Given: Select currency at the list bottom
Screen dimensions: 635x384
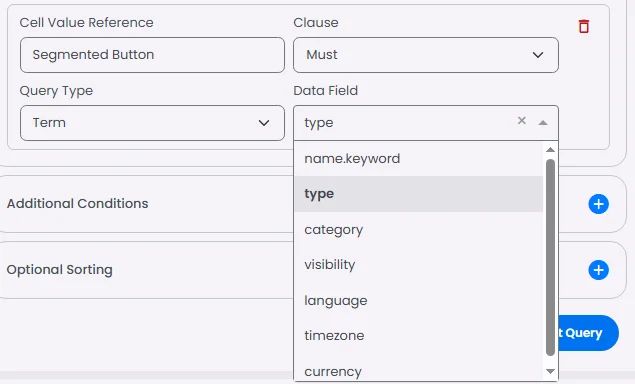Looking at the screenshot, I should coord(419,371).
